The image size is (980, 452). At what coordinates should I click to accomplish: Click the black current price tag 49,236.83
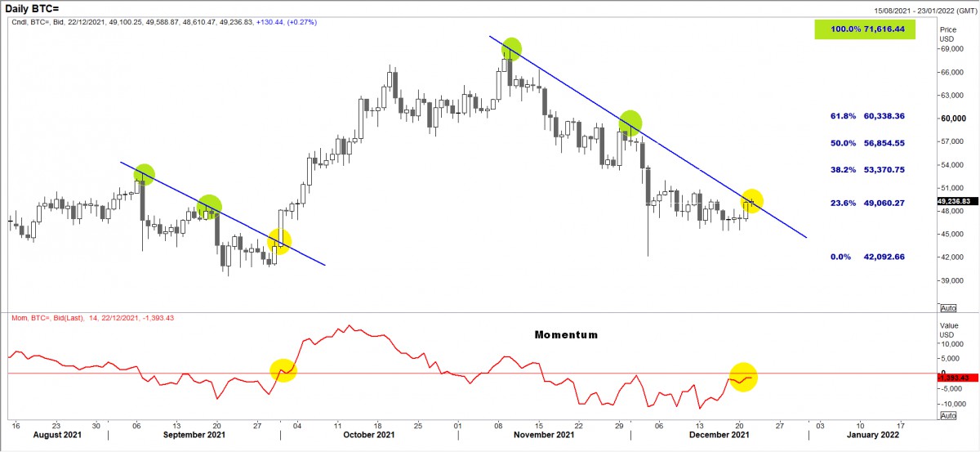[x=958, y=201]
